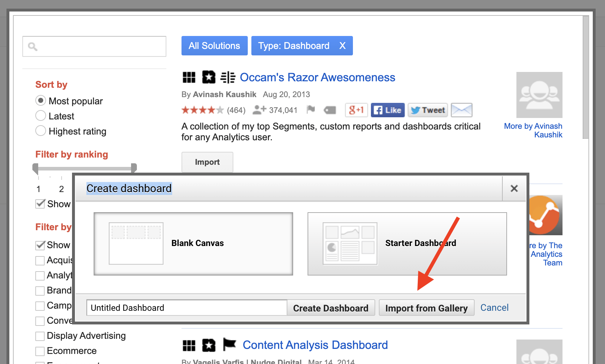The width and height of the screenshot is (605, 364).
Task: Click the gallery vertical scrollbar
Action: click(586, 77)
